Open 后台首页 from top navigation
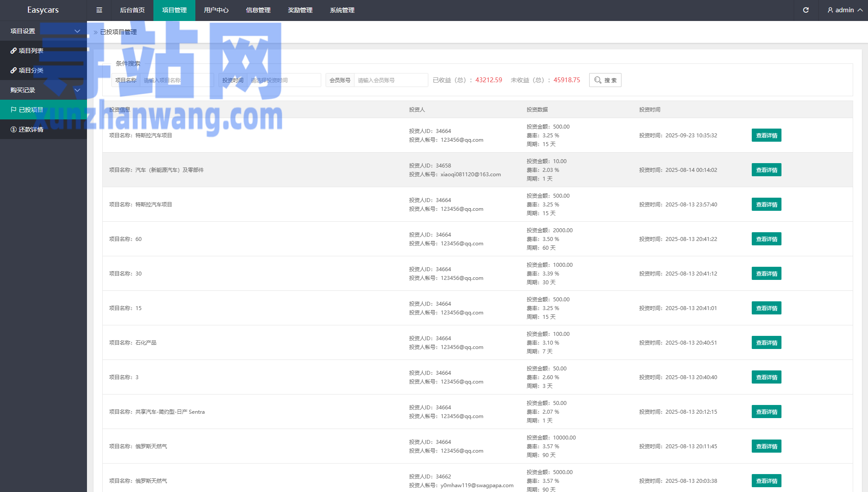The height and width of the screenshot is (492, 868). [132, 10]
